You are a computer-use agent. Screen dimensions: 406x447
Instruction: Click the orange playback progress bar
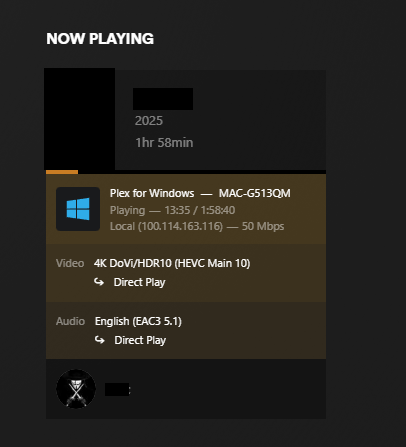click(62, 172)
